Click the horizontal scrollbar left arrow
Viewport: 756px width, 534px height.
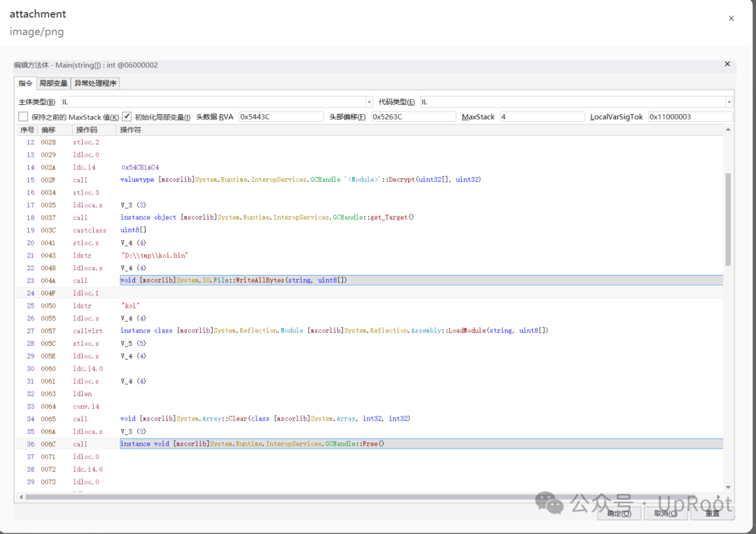pyautogui.click(x=21, y=497)
